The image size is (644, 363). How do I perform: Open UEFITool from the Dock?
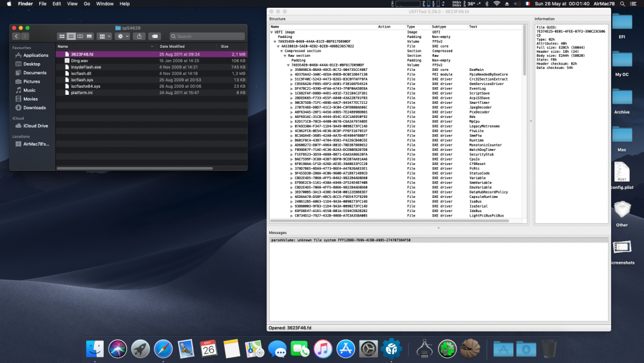click(392, 349)
